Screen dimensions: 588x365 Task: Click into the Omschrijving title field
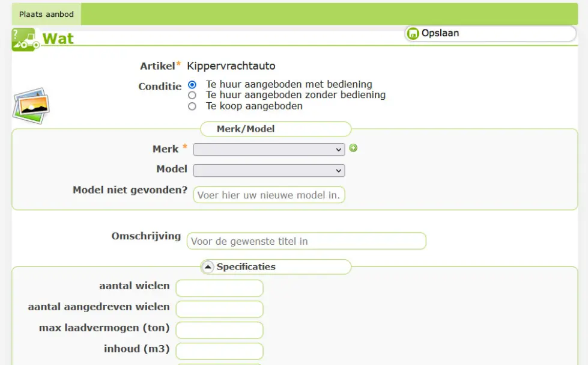306,241
